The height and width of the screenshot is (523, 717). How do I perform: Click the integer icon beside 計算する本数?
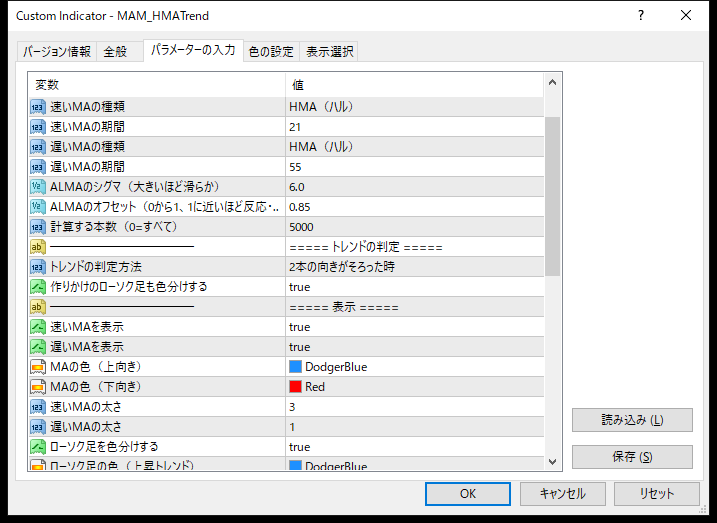click(38, 227)
